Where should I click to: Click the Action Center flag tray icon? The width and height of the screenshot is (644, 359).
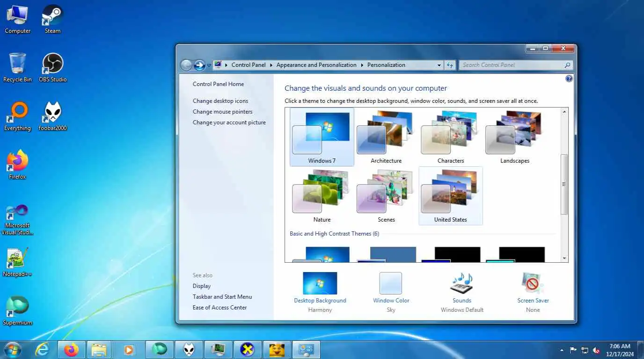(573, 350)
